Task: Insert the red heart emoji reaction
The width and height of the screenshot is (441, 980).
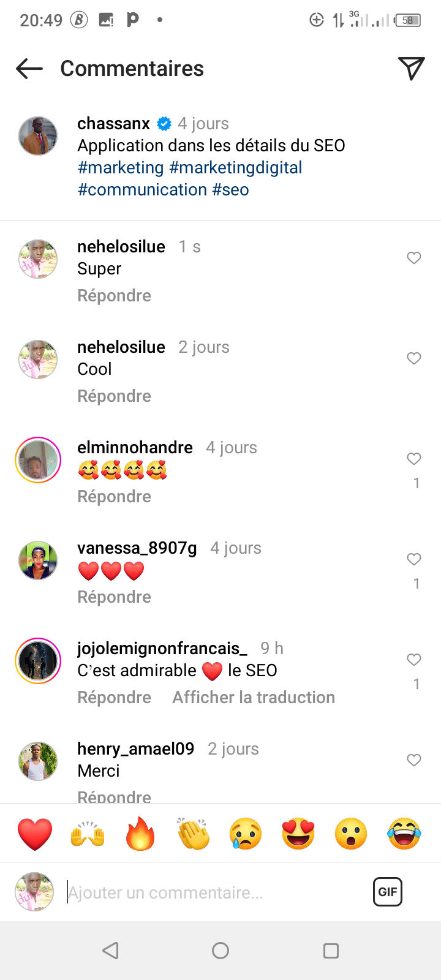Action: pos(35,834)
